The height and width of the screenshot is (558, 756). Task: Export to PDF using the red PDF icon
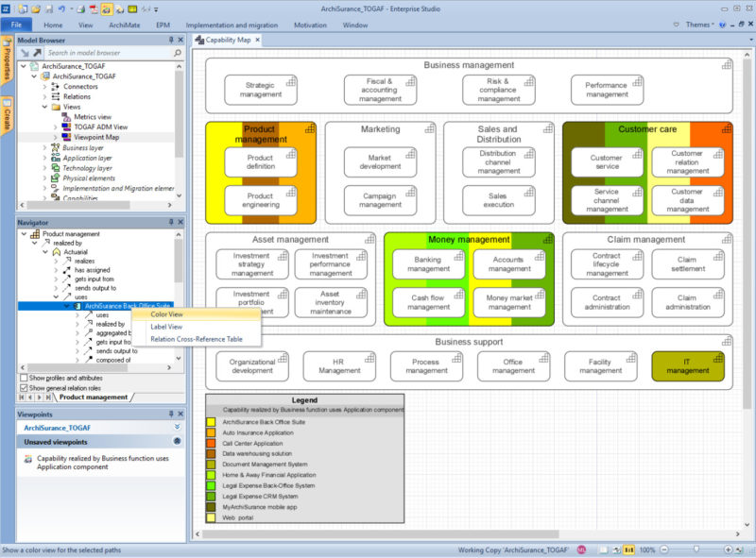[94, 9]
